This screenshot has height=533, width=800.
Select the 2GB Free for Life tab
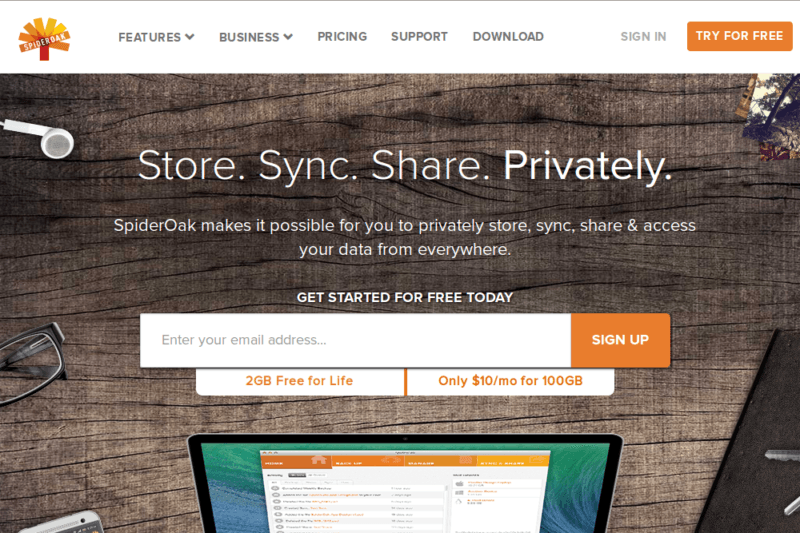(x=300, y=381)
